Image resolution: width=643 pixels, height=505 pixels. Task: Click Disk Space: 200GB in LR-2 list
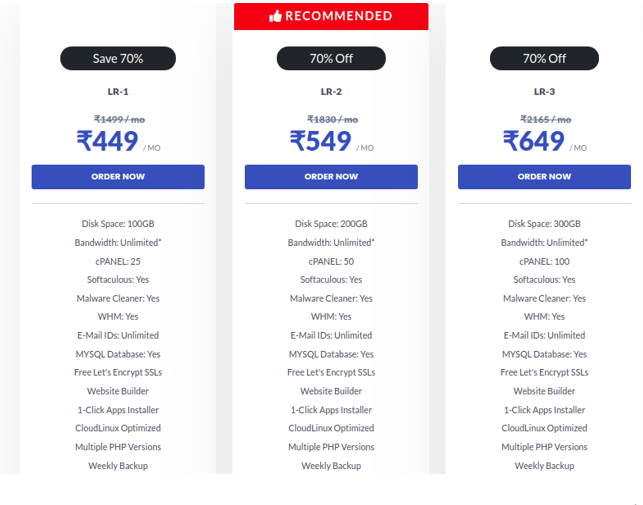click(x=331, y=224)
